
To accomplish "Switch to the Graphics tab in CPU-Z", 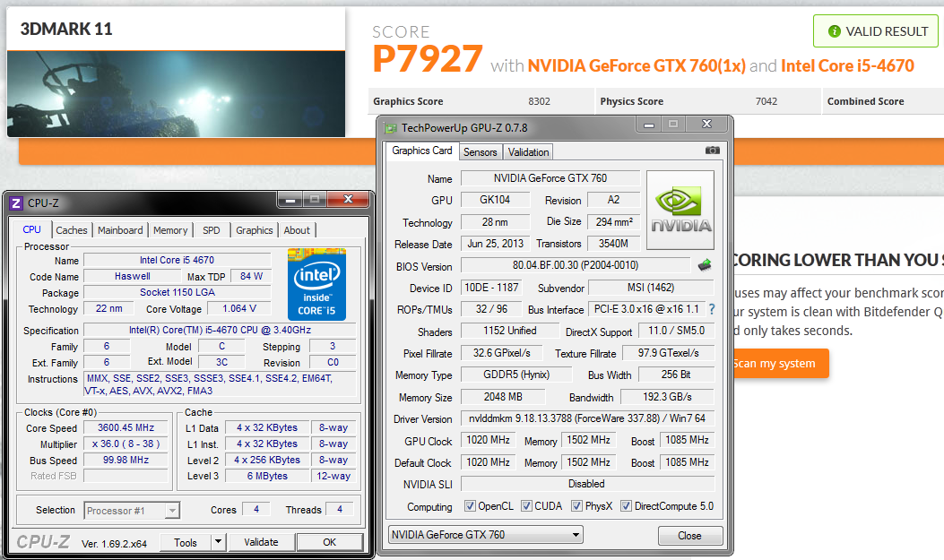I will tap(254, 230).
